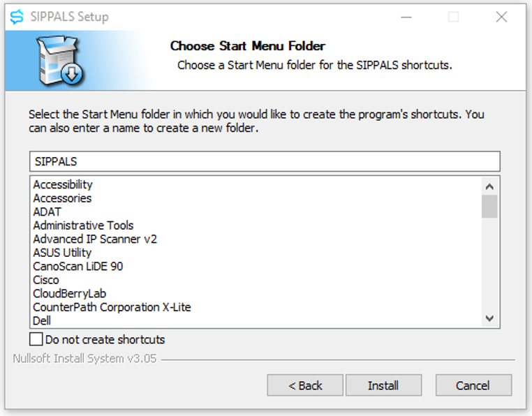Cancel the SIPPALS setup
This screenshot has width=532, height=416.
(473, 385)
